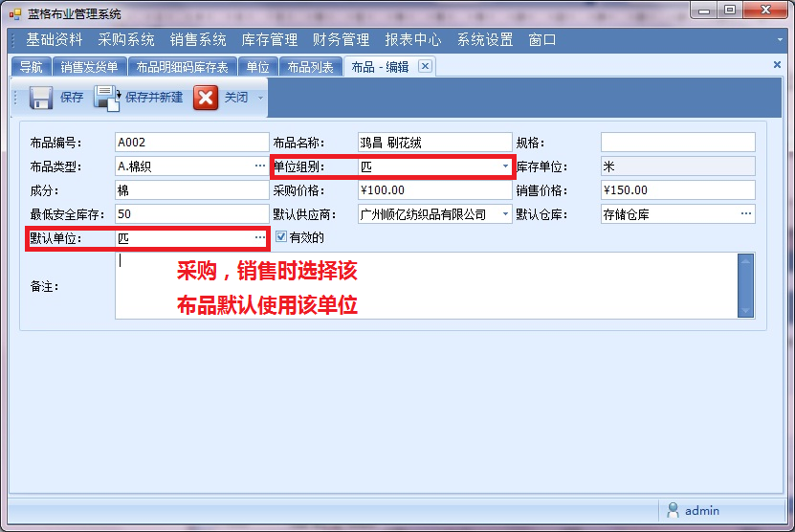Close the 布品 - 编辑 tab with X
This screenshot has width=795, height=532.
[426, 66]
